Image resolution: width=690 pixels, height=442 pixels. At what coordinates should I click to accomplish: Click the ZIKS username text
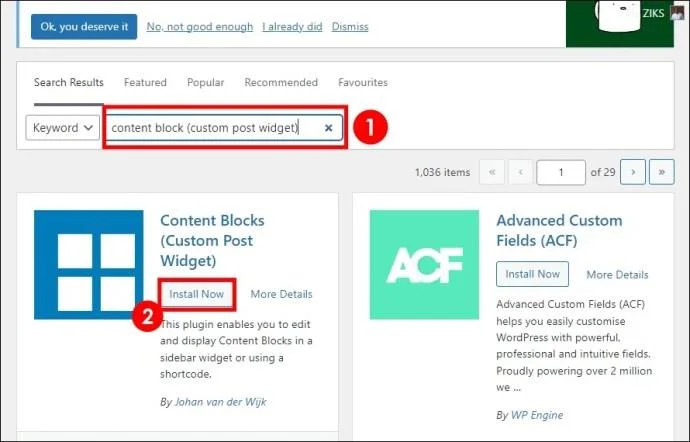(x=653, y=13)
